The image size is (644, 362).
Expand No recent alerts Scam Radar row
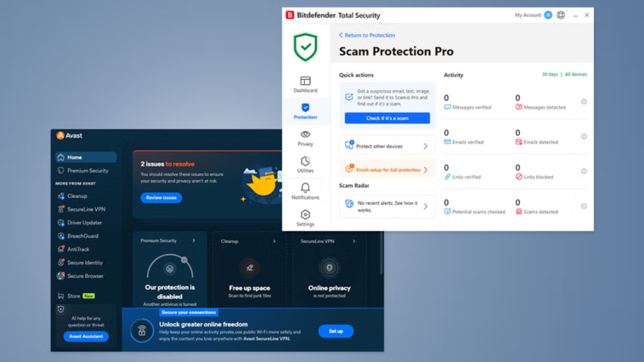(387, 206)
